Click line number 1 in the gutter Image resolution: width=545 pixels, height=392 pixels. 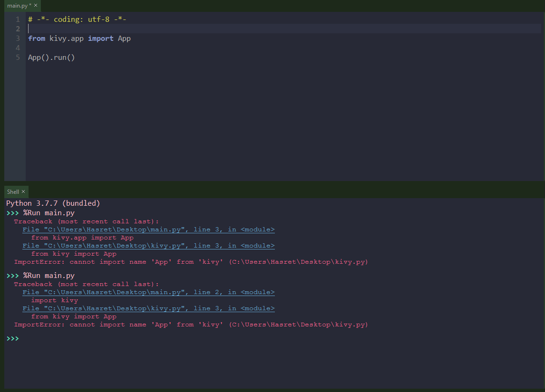click(x=18, y=19)
